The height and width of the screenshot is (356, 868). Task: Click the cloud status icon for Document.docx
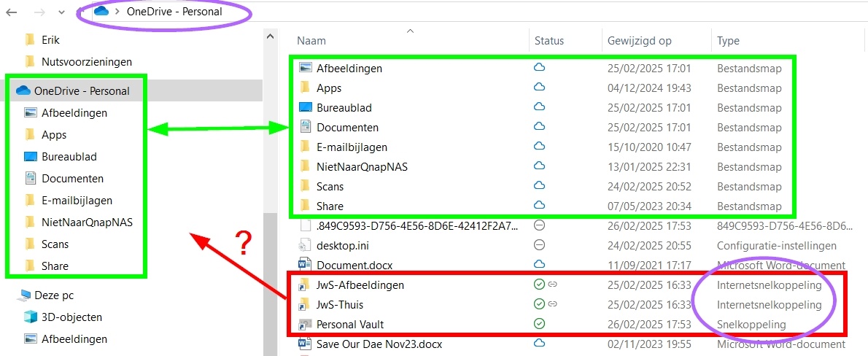tap(539, 265)
